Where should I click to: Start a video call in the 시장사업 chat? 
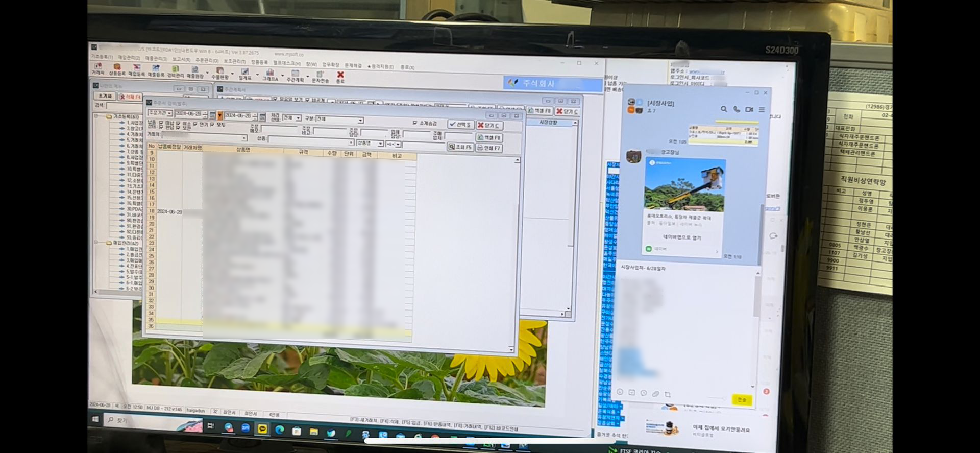coord(749,109)
